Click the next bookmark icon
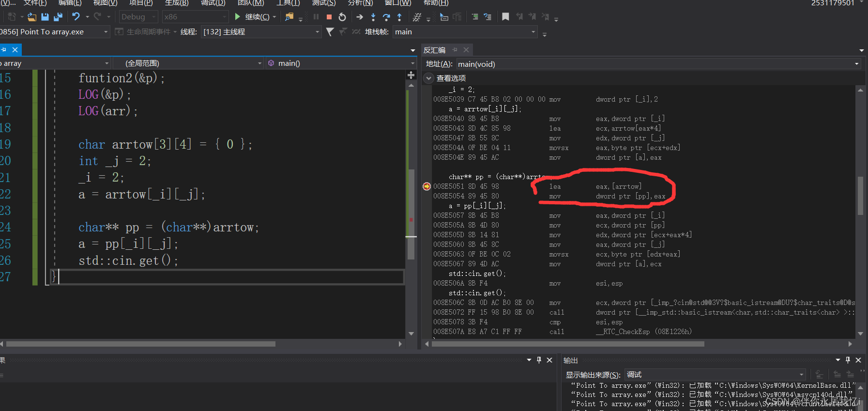Screen dimensions: 868x411 pyautogui.click(x=532, y=17)
